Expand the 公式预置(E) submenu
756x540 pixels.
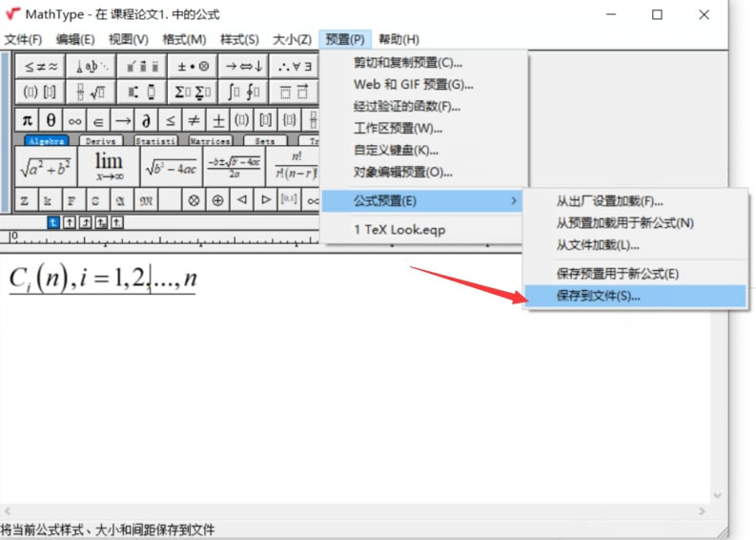(x=422, y=200)
